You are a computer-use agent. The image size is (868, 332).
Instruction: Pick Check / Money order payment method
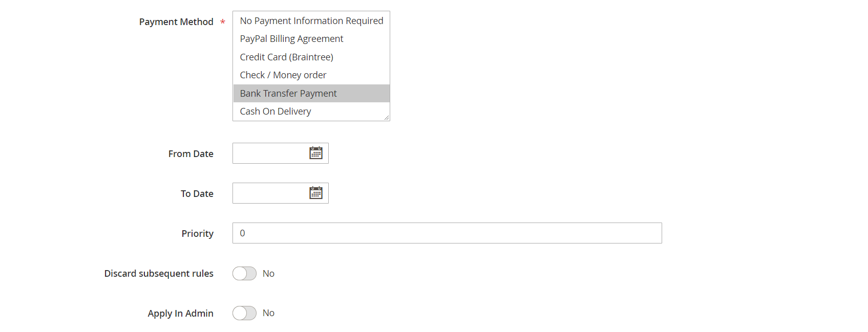pyautogui.click(x=283, y=75)
